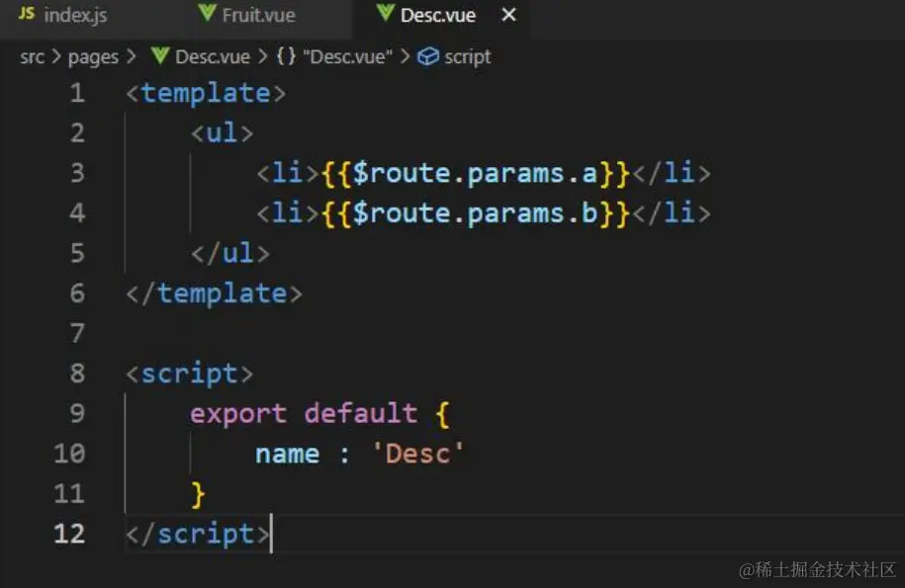905x588 pixels.
Task: Click line number 12 in the gutter
Action: pyautogui.click(x=69, y=534)
